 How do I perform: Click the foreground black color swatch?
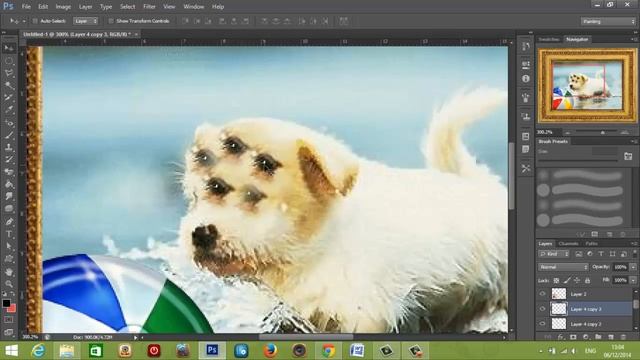pyautogui.click(x=6, y=303)
